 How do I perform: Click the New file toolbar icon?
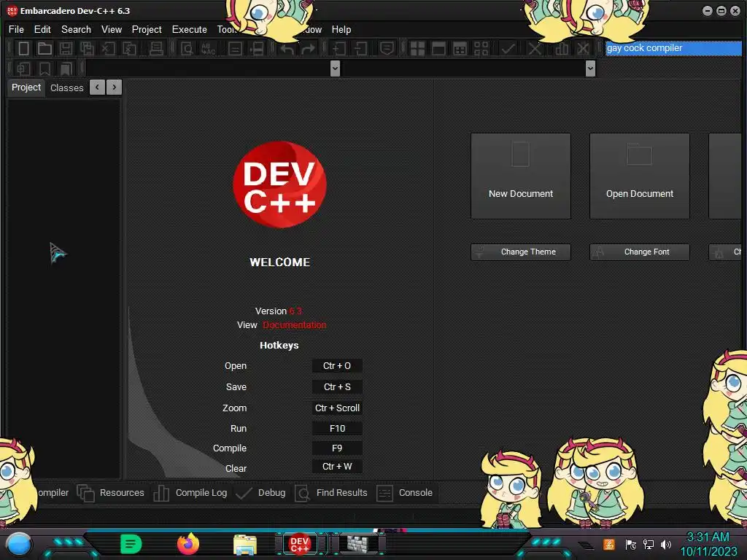click(23, 49)
